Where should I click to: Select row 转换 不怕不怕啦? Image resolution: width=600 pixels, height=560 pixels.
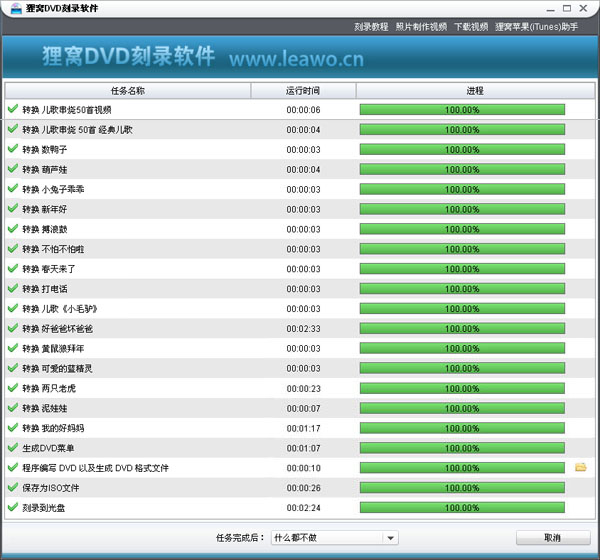click(300, 249)
